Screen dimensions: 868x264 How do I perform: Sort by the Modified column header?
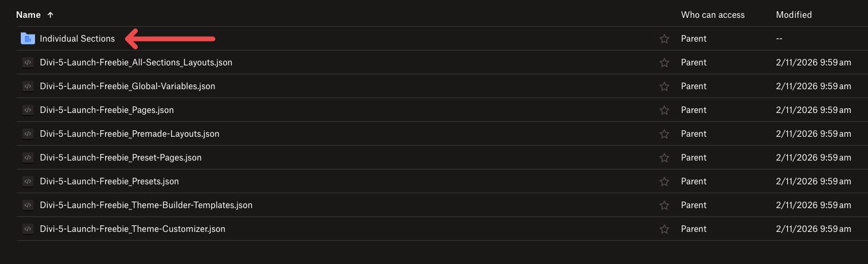tap(794, 14)
